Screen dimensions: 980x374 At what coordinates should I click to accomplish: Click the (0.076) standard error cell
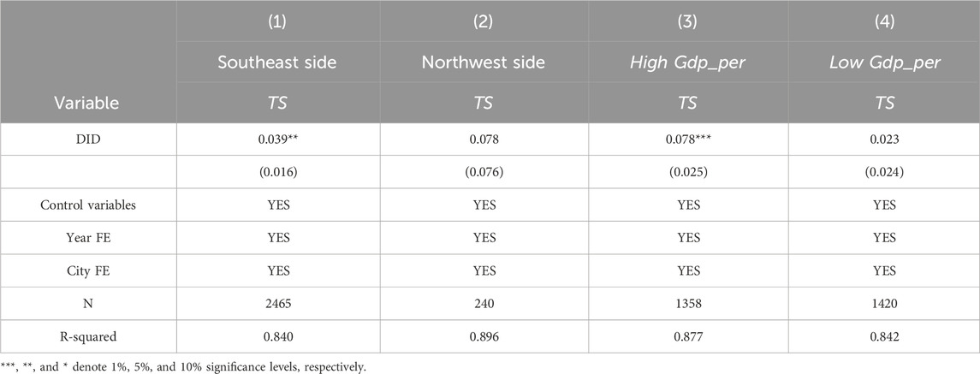483,172
